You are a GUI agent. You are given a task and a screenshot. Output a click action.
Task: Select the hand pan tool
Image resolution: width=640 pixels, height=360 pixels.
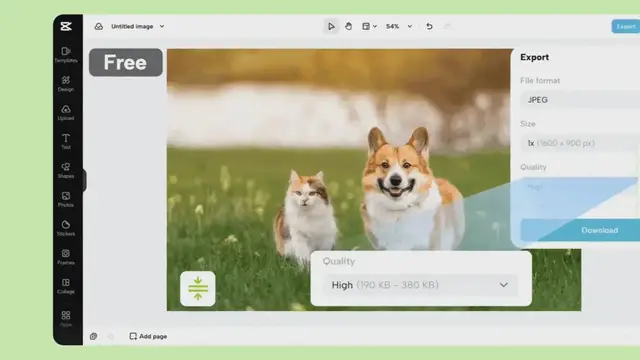(x=349, y=26)
